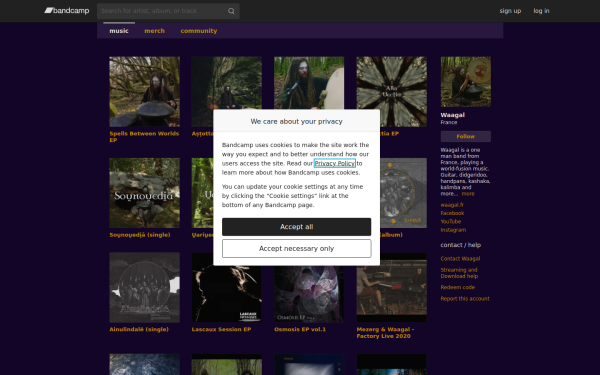The width and height of the screenshot is (600, 375).
Task: Open the Privacy Policy link in dialog
Action: coord(334,163)
